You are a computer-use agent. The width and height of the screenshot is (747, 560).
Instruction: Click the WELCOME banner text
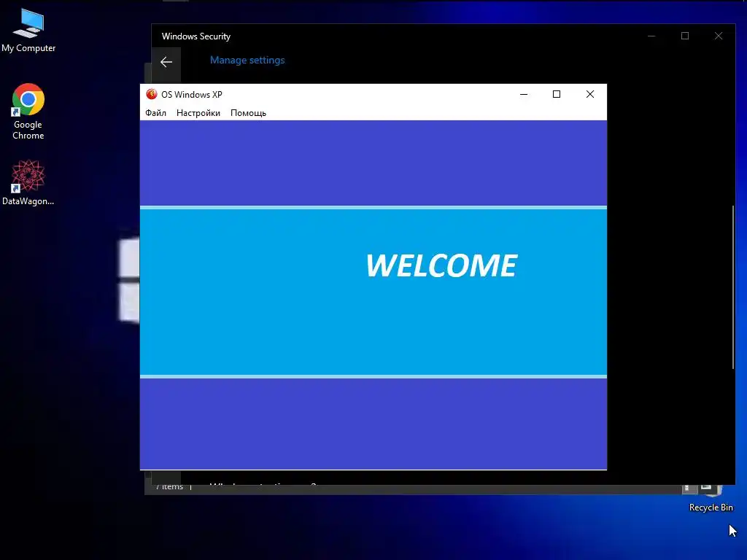pyautogui.click(x=441, y=265)
